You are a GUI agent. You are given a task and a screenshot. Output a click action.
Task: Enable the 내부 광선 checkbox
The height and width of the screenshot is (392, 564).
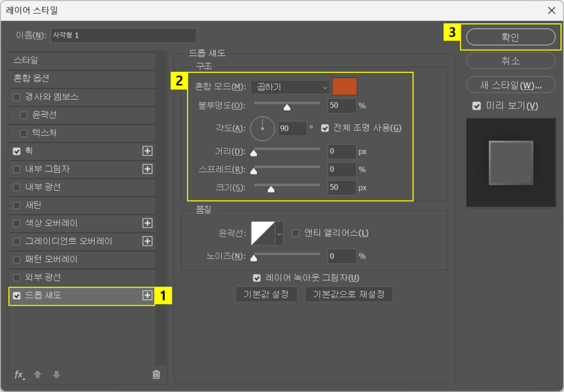16,187
